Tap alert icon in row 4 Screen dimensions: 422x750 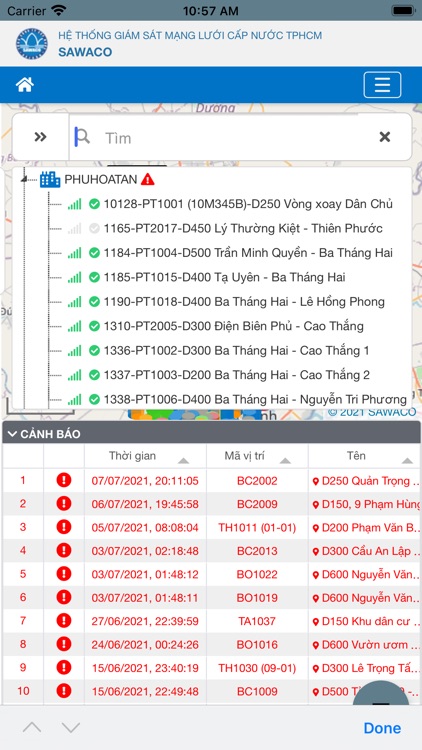(x=64, y=551)
